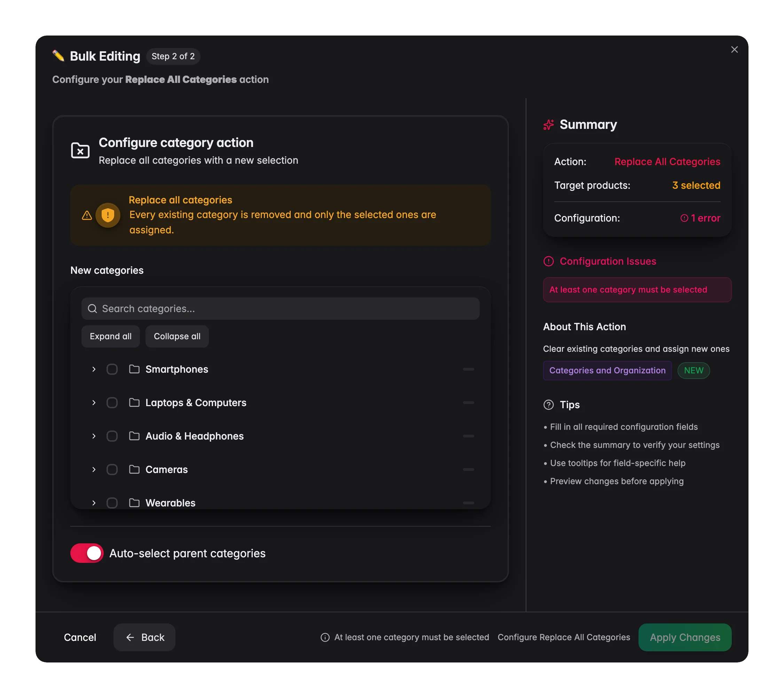Screen dimensions: 784x698
Task: Click 'At least one category must be selected' alert box
Action: pyautogui.click(x=637, y=290)
